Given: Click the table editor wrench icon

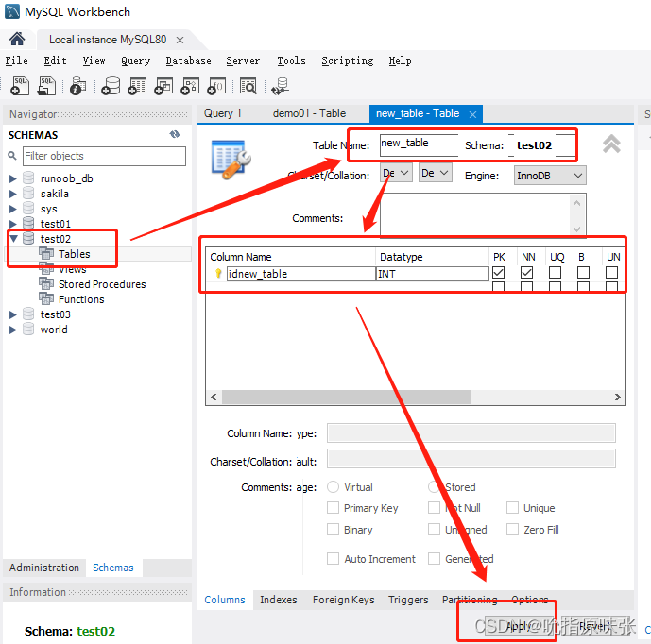Looking at the screenshot, I should click(x=231, y=160).
